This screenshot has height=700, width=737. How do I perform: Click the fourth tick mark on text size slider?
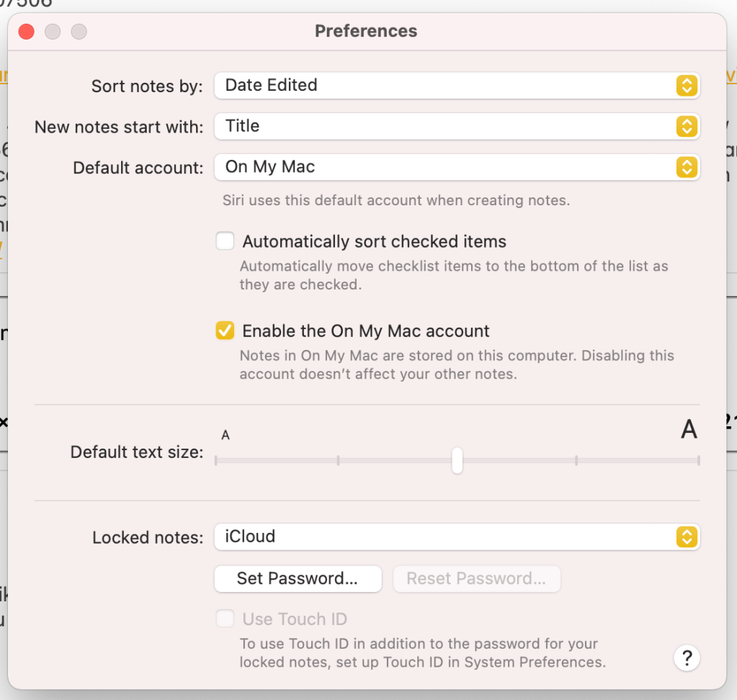pyautogui.click(x=576, y=461)
